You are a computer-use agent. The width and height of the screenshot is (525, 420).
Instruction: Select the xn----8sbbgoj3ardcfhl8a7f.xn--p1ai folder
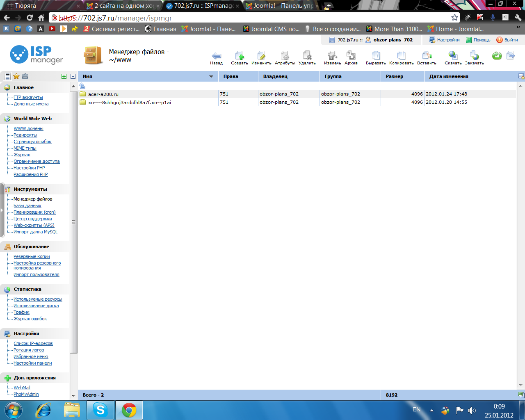(x=297, y=102)
